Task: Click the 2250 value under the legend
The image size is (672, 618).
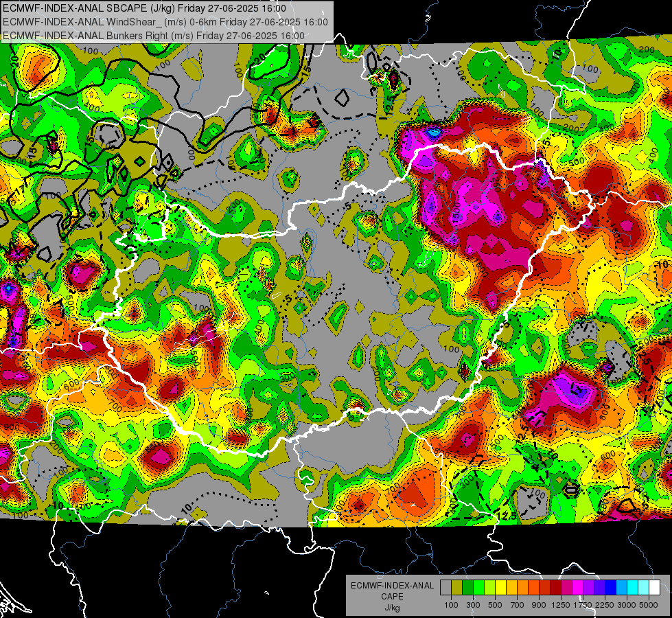Action: 605,605
